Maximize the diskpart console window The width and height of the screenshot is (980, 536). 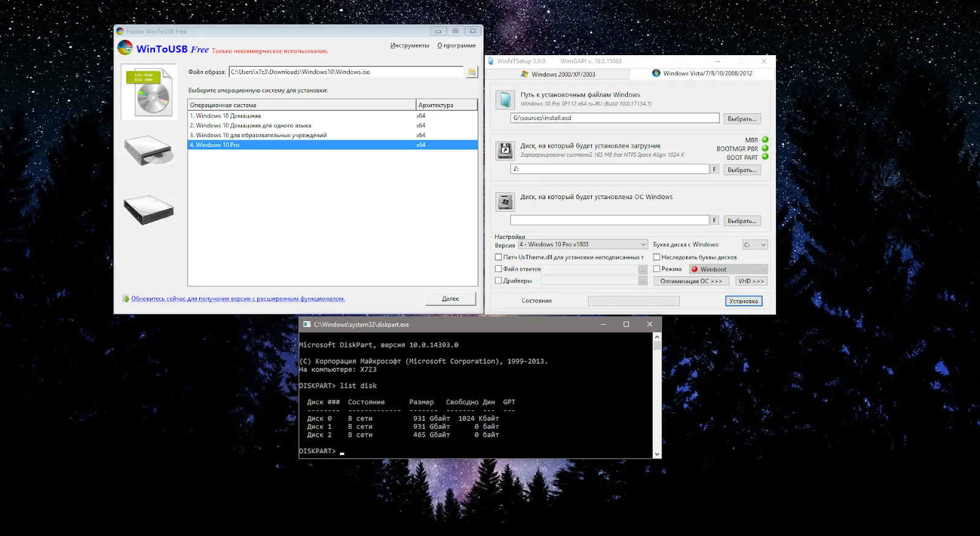[626, 324]
